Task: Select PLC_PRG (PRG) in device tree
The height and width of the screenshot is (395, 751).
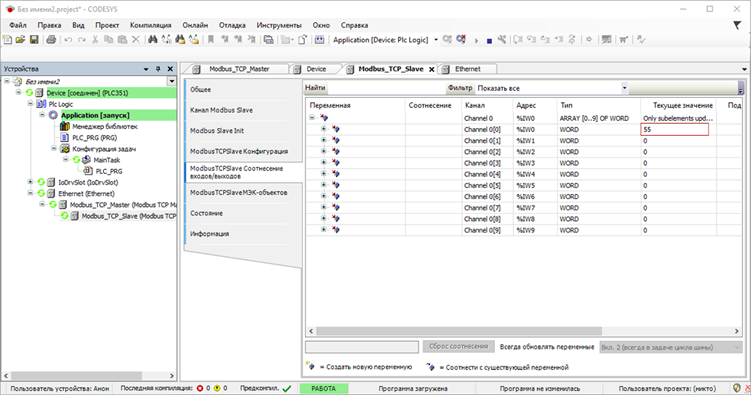Action: coord(95,137)
